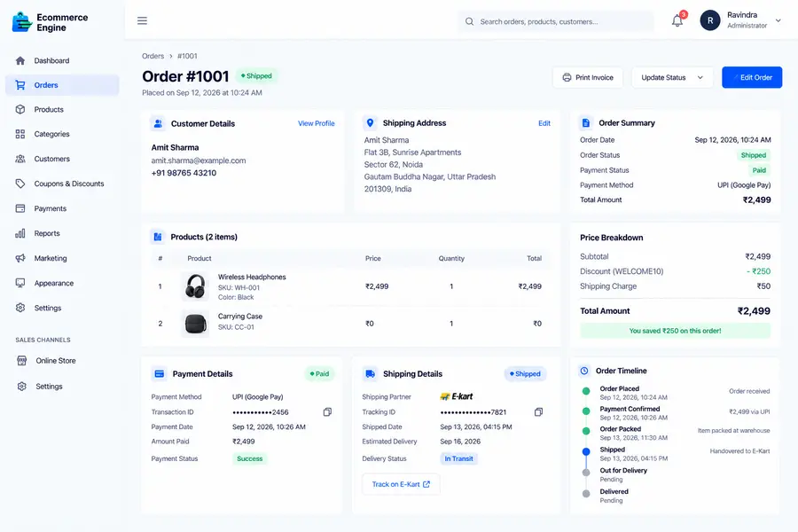Click the Success payment status badge
This screenshot has width=798, height=532.
point(249,458)
